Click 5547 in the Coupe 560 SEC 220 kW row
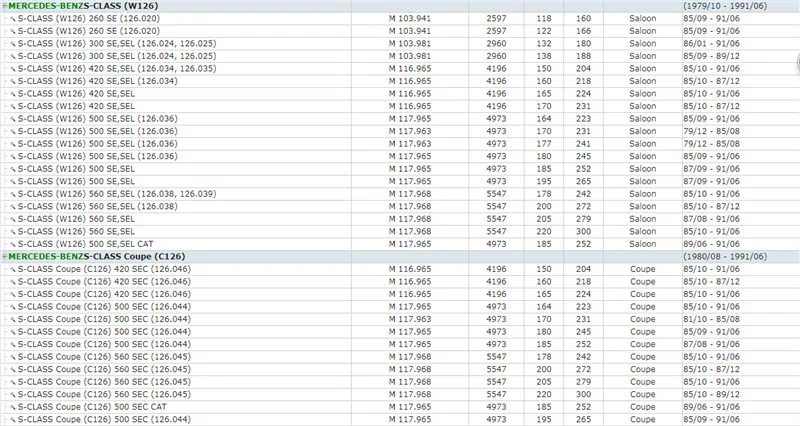800x426 pixels. pyautogui.click(x=496, y=394)
